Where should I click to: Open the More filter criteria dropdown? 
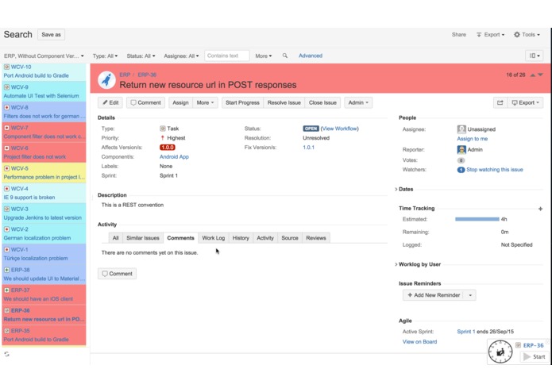[x=264, y=56]
